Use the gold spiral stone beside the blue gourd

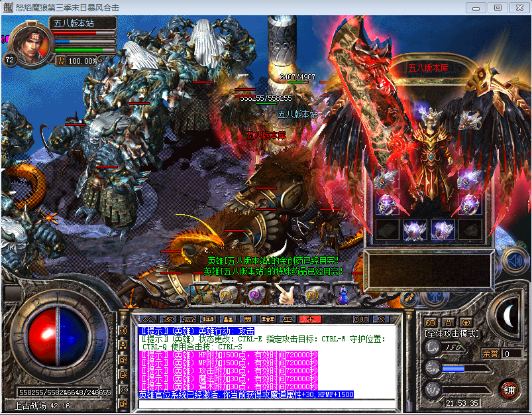[315, 294]
